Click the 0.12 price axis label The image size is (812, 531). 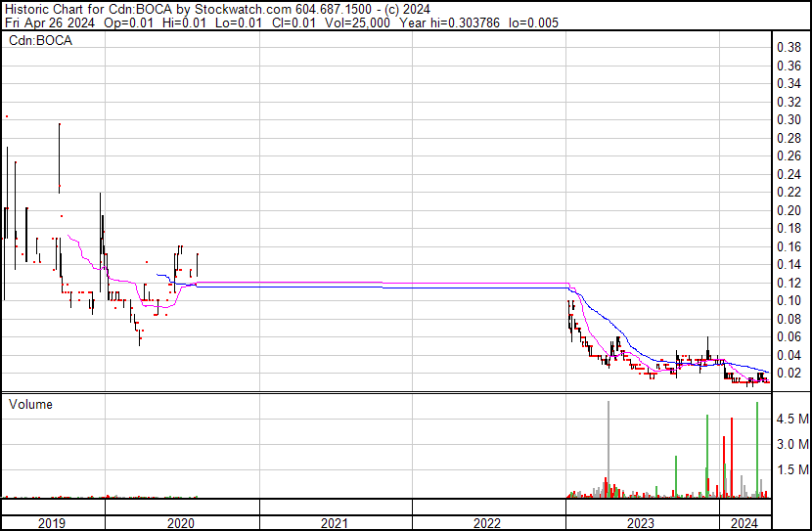[789, 283]
